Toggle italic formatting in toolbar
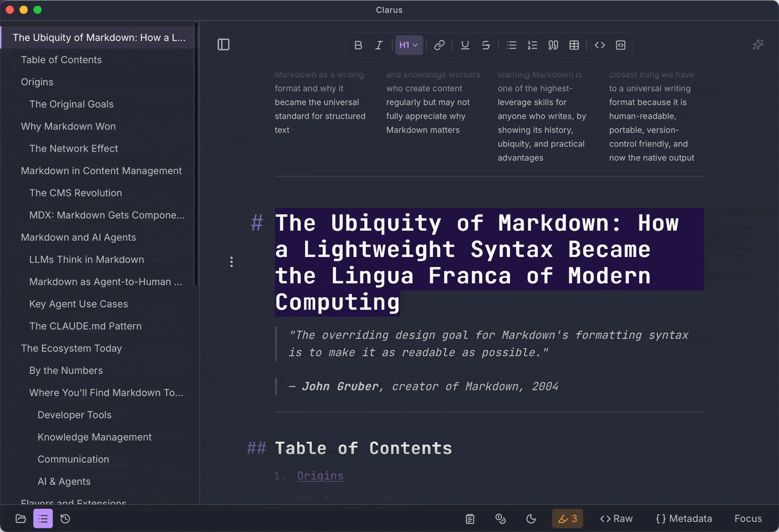The height and width of the screenshot is (532, 779). (x=379, y=45)
